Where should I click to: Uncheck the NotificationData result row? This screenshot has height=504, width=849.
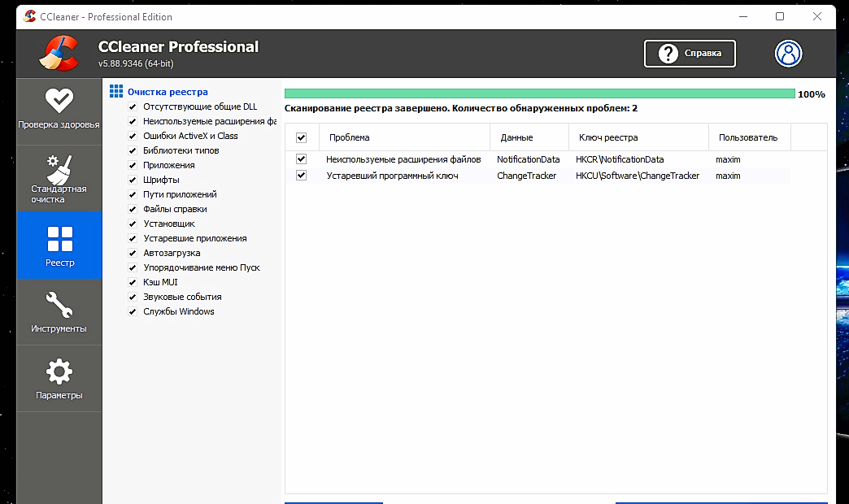click(x=302, y=159)
